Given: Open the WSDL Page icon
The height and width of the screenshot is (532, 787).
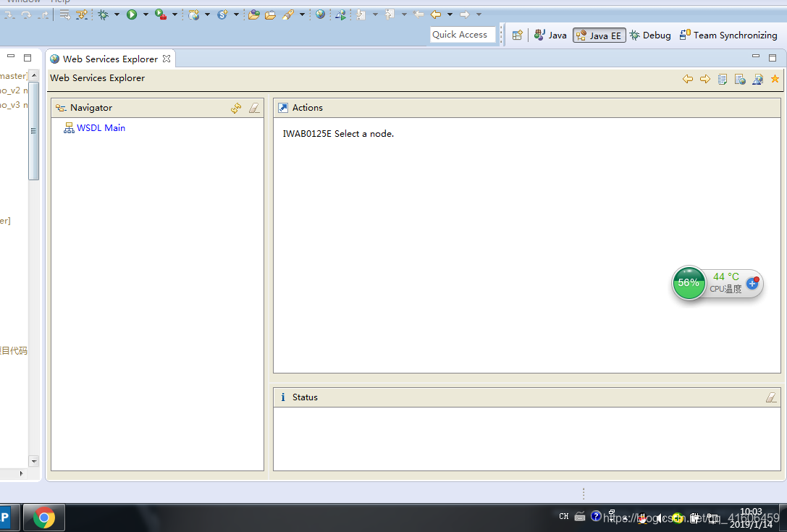Looking at the screenshot, I should [x=757, y=79].
